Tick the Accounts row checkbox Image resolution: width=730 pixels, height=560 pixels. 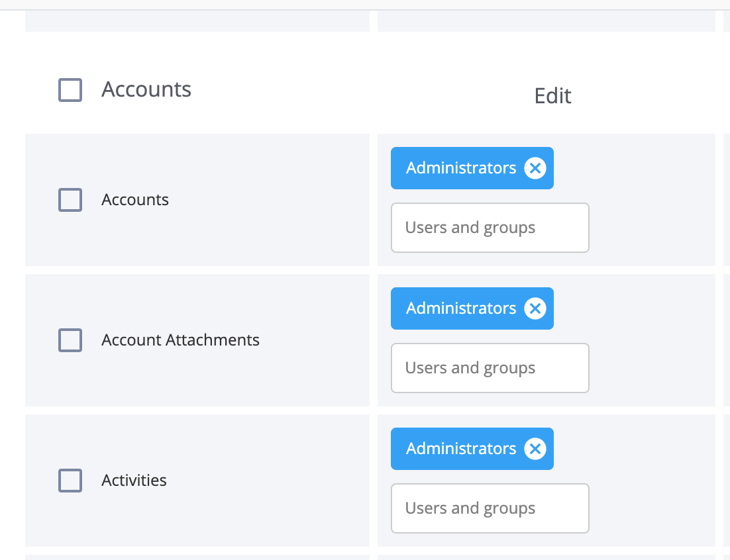click(x=70, y=200)
